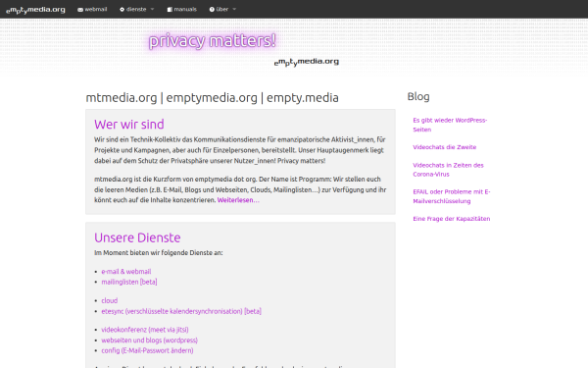Expand the über dropdown arrow

(x=234, y=10)
